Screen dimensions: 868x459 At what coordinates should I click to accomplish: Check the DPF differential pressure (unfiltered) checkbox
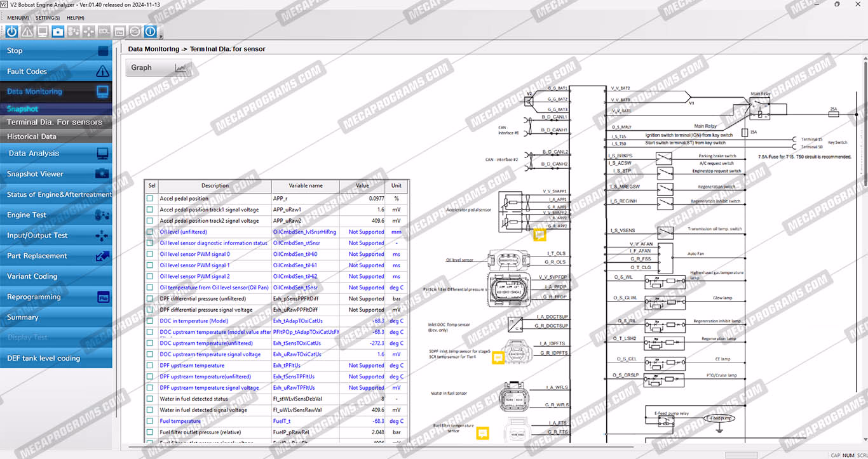point(151,298)
